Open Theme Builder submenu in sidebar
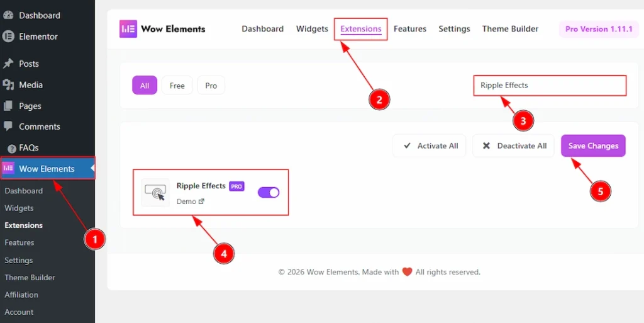Image resolution: width=644 pixels, height=323 pixels. pos(30,278)
